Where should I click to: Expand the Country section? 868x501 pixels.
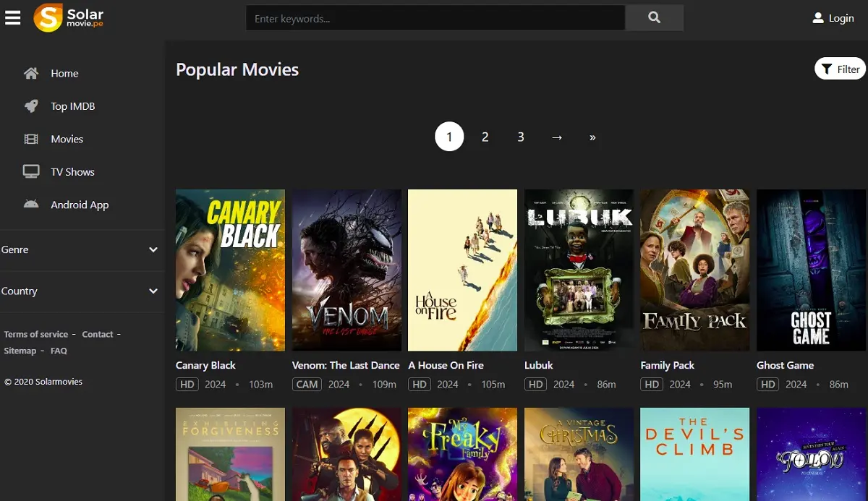[80, 291]
